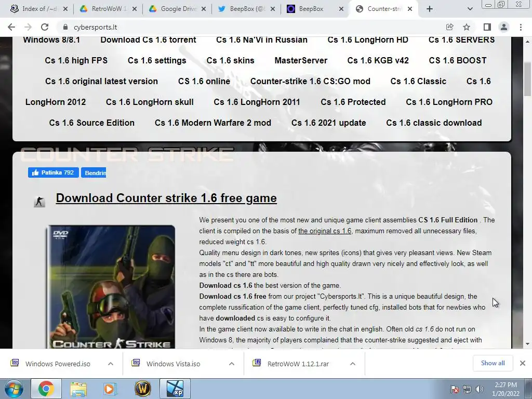Open Cs 1.6 LongHorn HD link
Screen dimensions: 532x399
(368, 39)
